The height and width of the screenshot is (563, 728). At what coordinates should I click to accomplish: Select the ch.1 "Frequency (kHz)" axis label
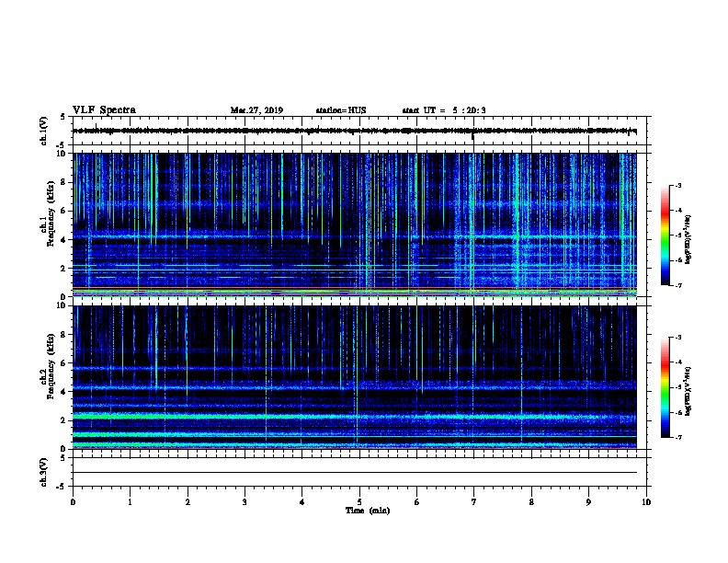pos(51,213)
